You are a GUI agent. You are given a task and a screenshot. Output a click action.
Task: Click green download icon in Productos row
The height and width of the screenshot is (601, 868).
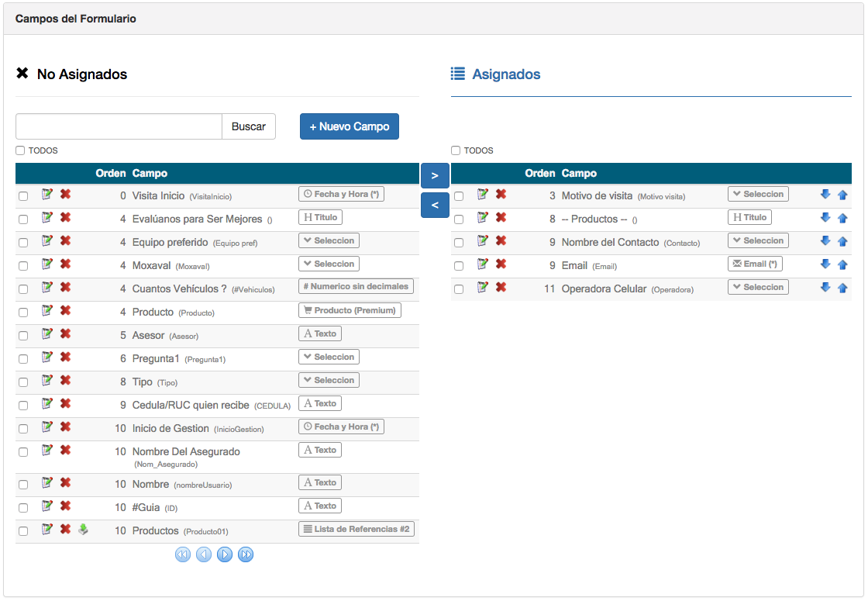click(83, 530)
